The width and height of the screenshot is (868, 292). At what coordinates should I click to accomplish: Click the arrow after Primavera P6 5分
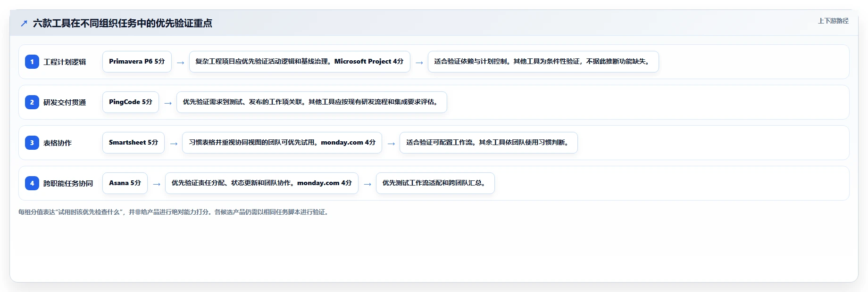180,62
